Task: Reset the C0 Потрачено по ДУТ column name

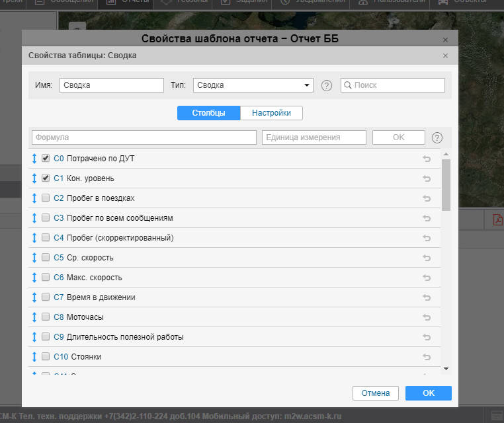Action: (x=427, y=159)
